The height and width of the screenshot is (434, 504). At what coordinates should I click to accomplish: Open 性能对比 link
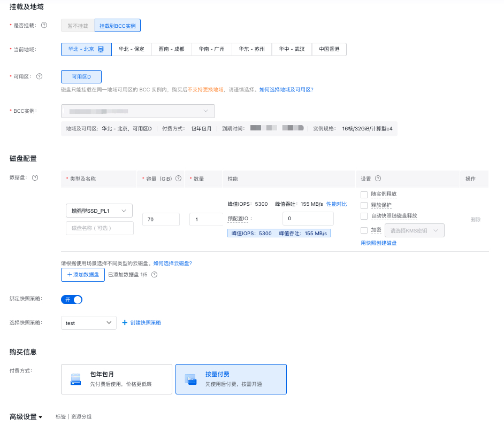(x=337, y=204)
